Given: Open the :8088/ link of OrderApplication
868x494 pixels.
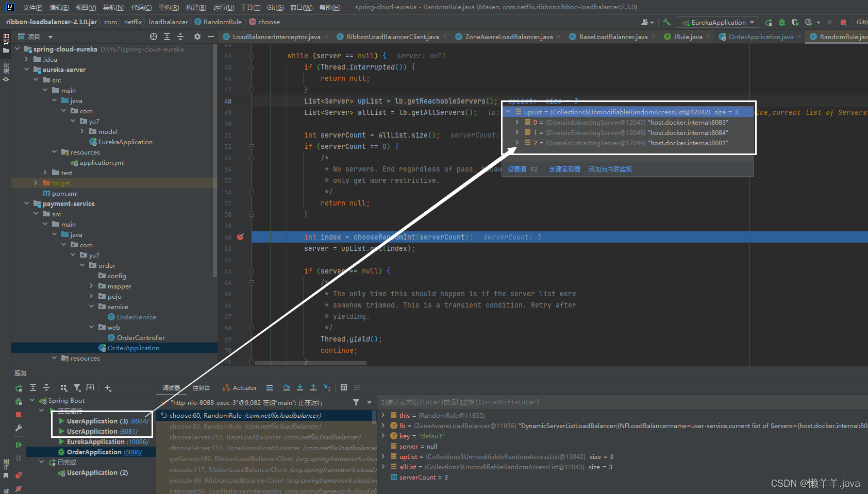Looking at the screenshot, I should point(133,452).
